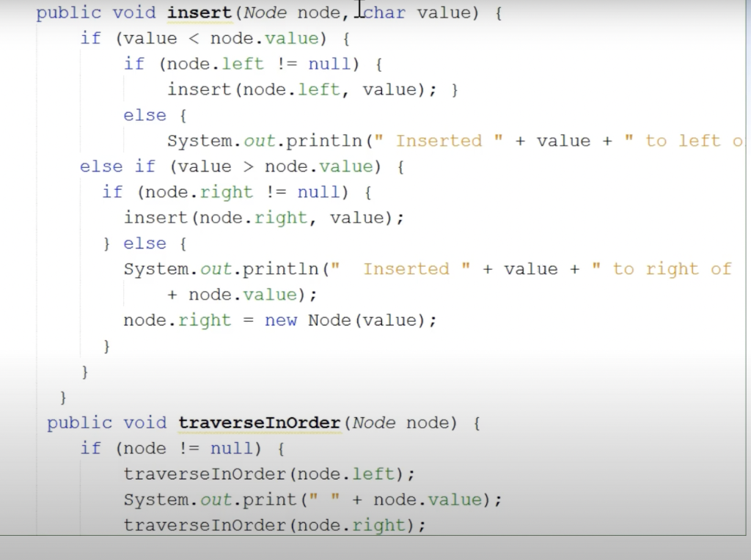Viewport: 751px width, 560px height.
Task: Click the value variable in the first if condition
Action: (x=149, y=38)
